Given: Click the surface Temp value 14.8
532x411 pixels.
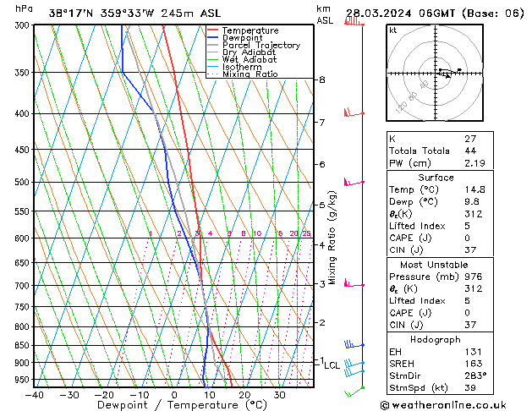Looking at the screenshot, I should (x=474, y=189).
